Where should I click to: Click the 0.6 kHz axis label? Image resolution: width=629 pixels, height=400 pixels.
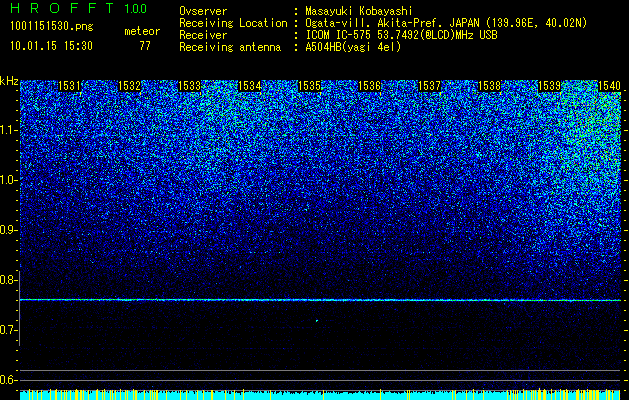[x=7, y=380]
